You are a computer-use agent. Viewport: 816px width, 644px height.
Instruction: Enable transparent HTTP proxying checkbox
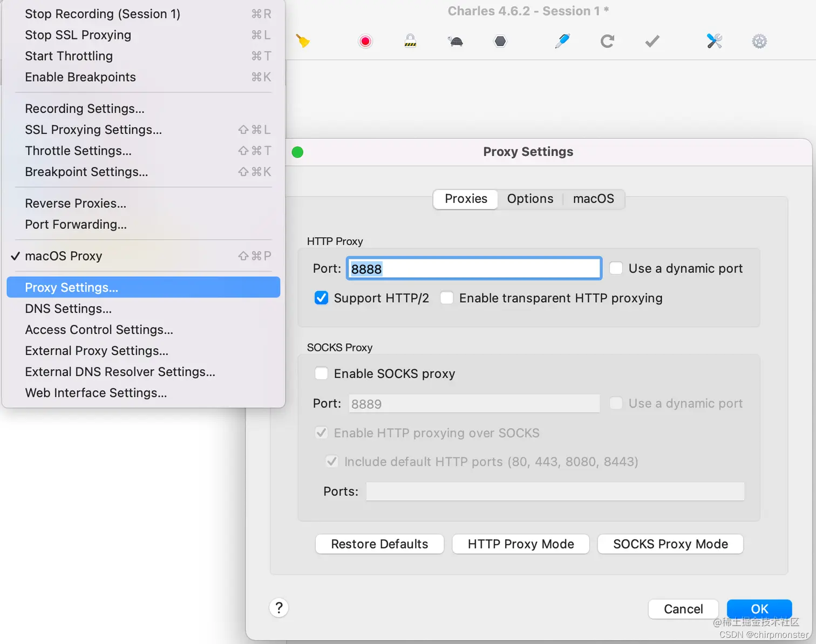pyautogui.click(x=447, y=298)
